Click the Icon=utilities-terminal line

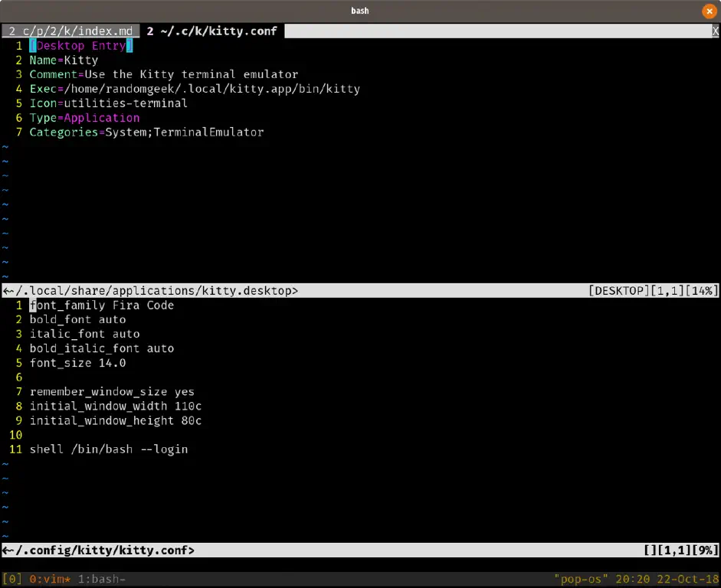coord(109,103)
